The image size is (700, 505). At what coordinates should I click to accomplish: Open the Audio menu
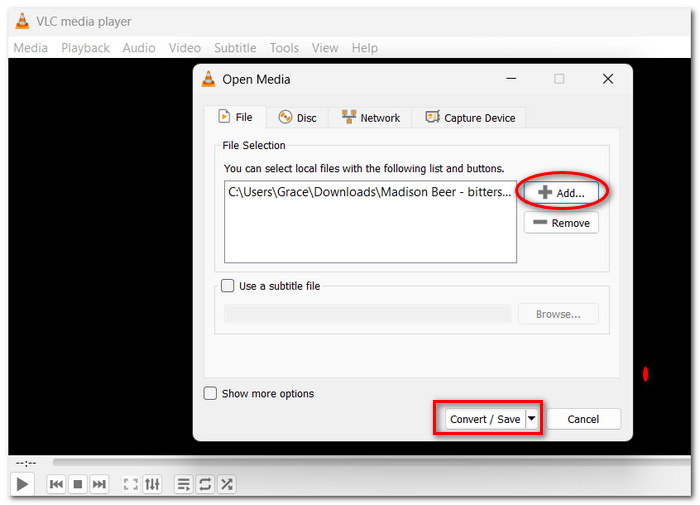coord(139,48)
